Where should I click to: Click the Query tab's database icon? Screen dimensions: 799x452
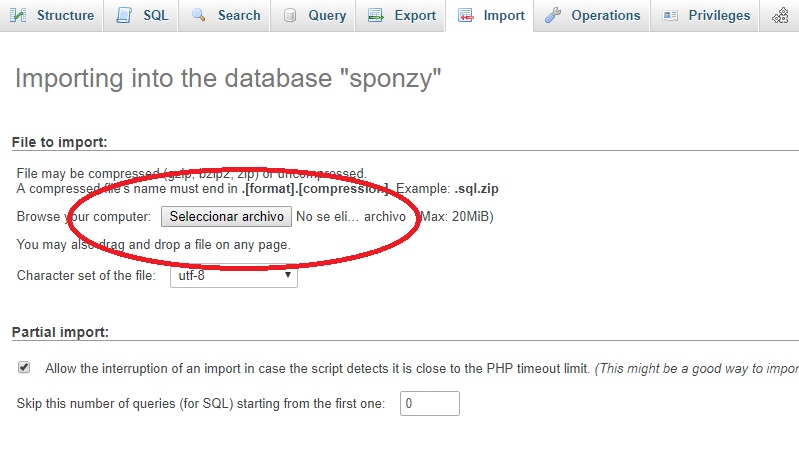coord(290,16)
